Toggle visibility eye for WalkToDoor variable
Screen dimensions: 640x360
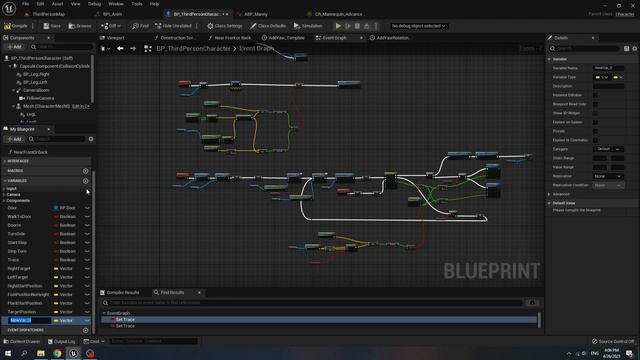tap(87, 217)
